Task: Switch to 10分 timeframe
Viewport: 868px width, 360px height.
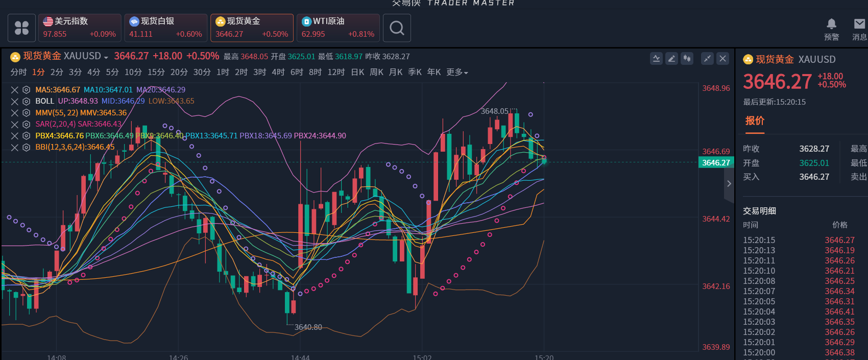Action: coord(133,73)
